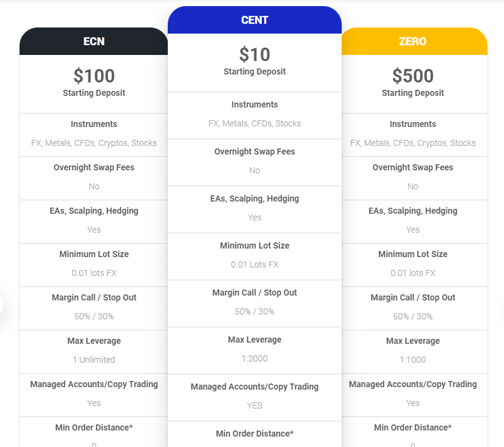
Task: Click CENT Managed Accounts/Copy Trading YES value
Action: [x=254, y=405]
